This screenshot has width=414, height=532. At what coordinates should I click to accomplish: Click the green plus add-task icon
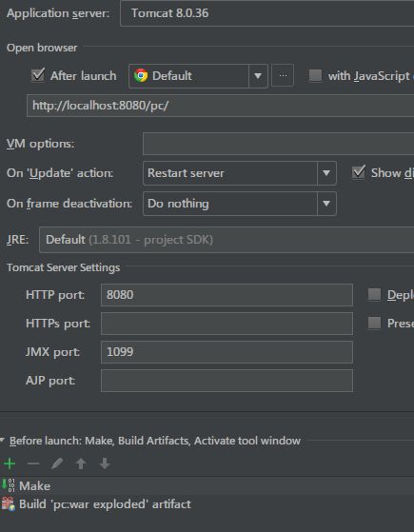click(10, 463)
